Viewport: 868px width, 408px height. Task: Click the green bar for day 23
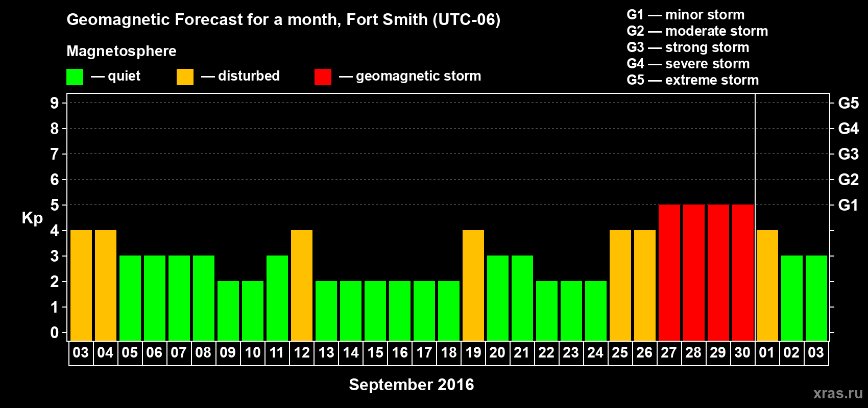click(571, 311)
